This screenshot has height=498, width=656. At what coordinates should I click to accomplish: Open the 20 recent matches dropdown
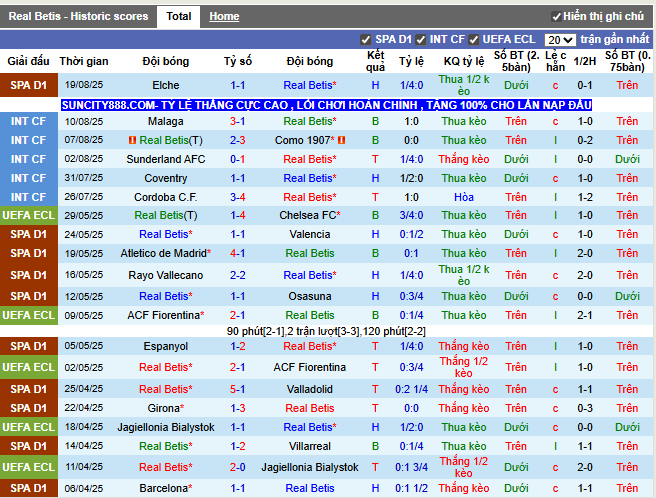click(x=560, y=40)
